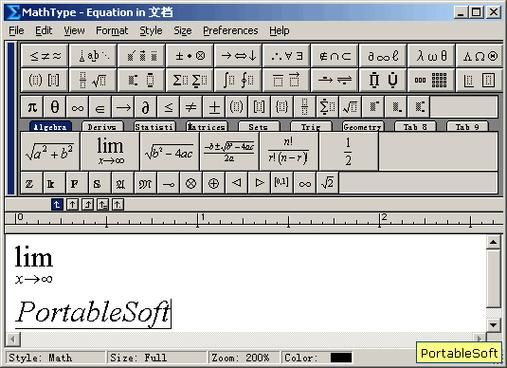Switch to the Geometry tab

coord(363,127)
